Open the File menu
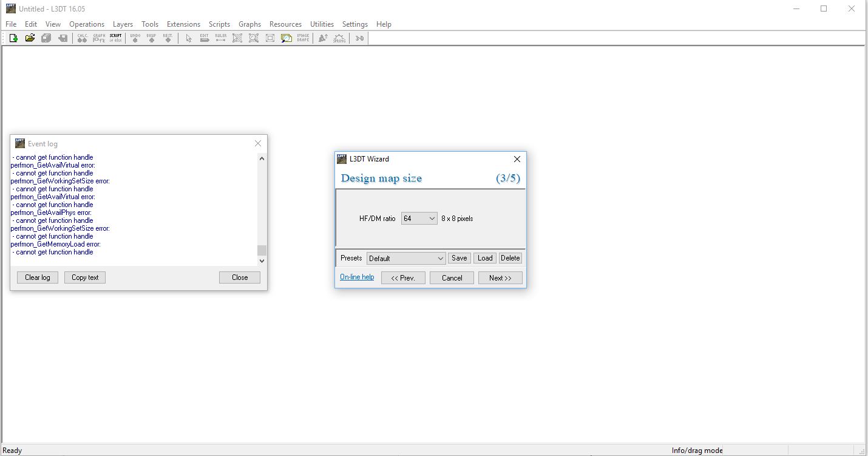Screen dimensions: 868x456 tap(11, 24)
